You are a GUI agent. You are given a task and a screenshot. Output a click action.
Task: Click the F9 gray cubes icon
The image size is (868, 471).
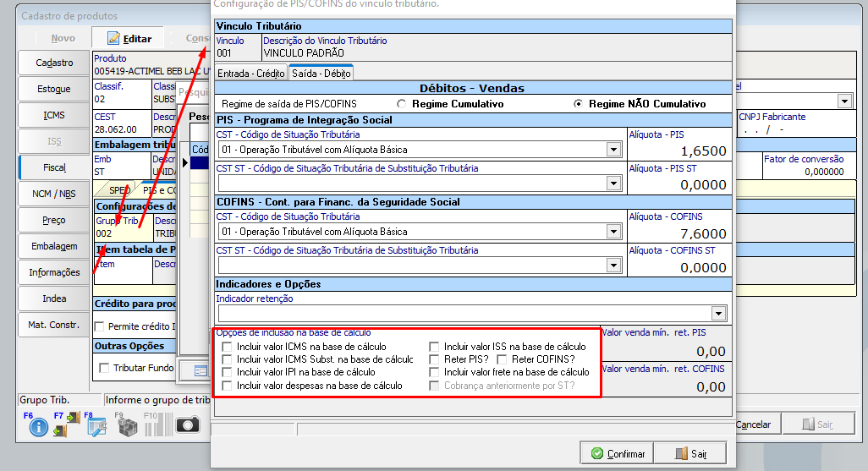pos(127,427)
